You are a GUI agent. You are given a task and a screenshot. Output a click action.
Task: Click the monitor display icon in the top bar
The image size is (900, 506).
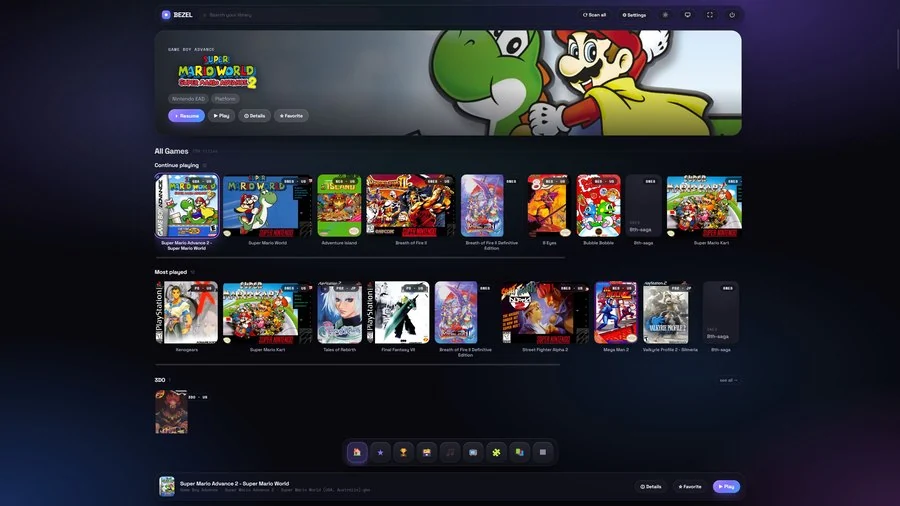688,15
